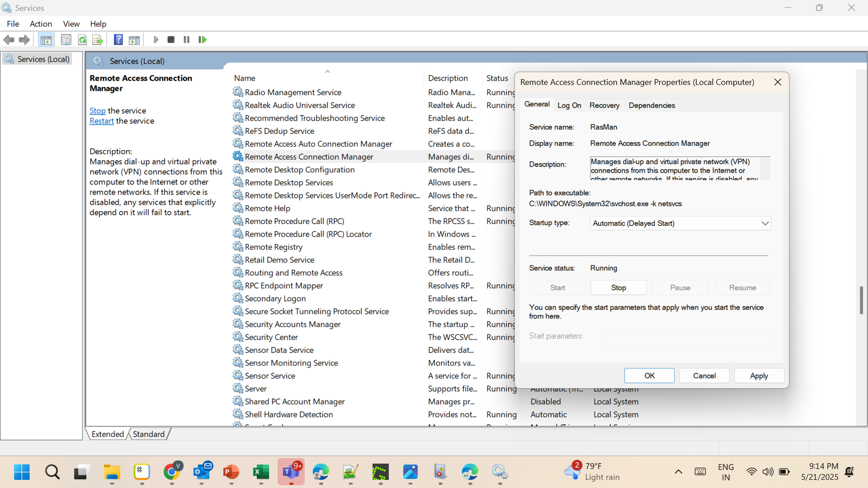Switch to the Extended view tab

107,434
